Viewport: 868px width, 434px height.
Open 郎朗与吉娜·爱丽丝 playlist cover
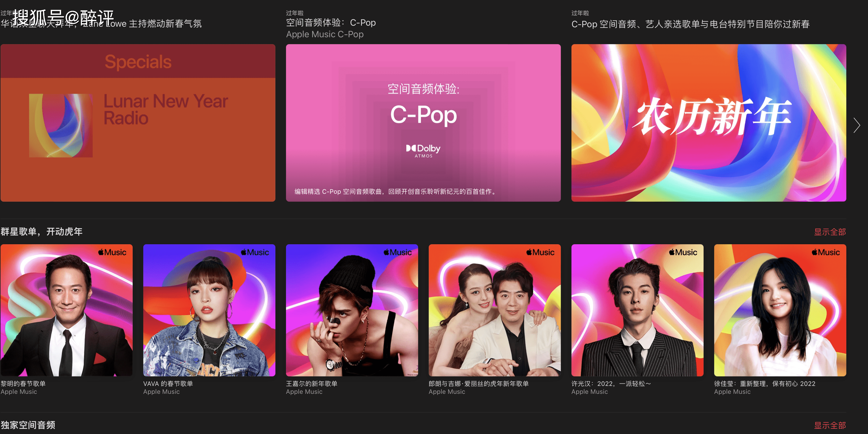[x=495, y=310]
